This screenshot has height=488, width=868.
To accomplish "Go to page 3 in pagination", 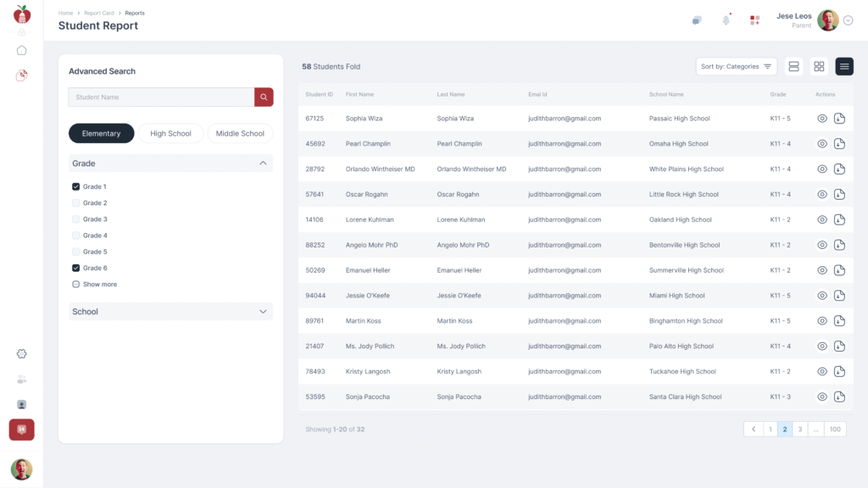I will pyautogui.click(x=799, y=430).
